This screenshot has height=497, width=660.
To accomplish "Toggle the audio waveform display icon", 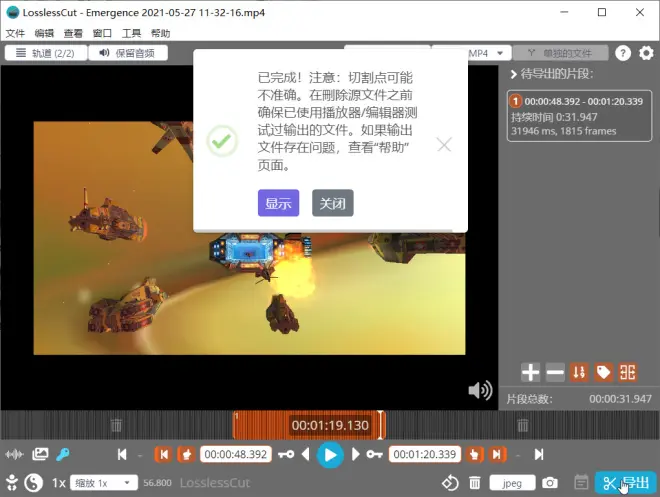I will pyautogui.click(x=14, y=454).
